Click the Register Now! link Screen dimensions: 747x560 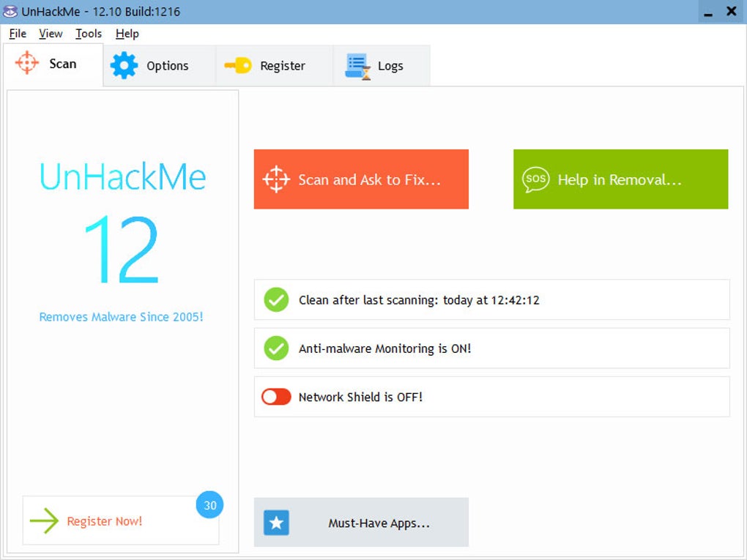tap(104, 521)
